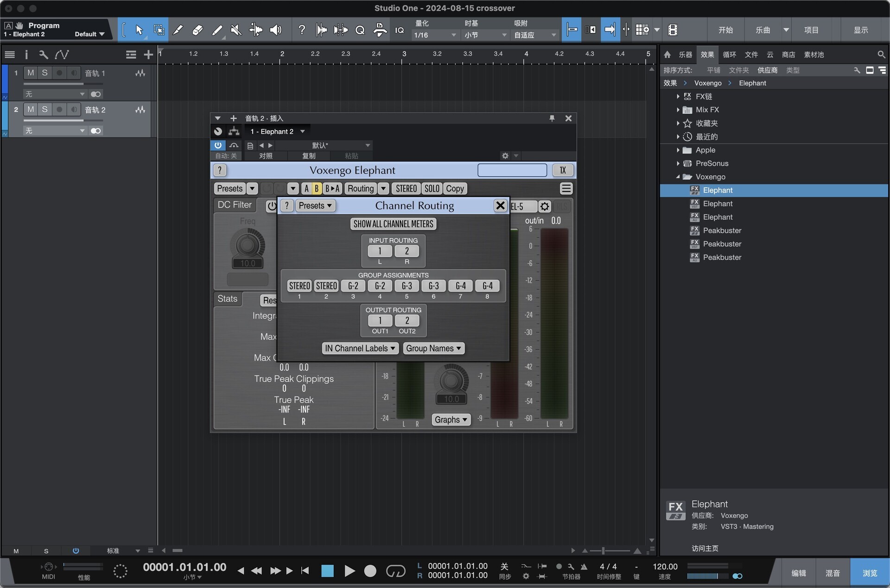Open the Graphs dropdown menu
This screenshot has height=588, width=890.
tap(451, 420)
